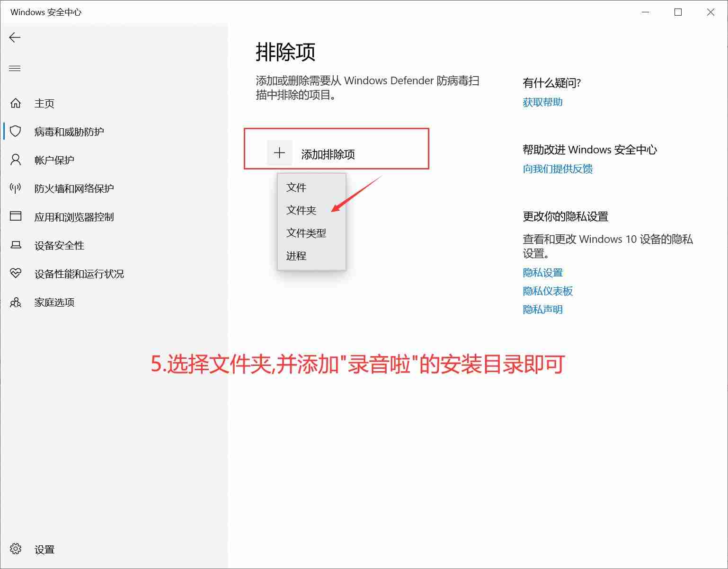Open 应用和浏览器控制 settings
728x569 pixels.
point(75,217)
